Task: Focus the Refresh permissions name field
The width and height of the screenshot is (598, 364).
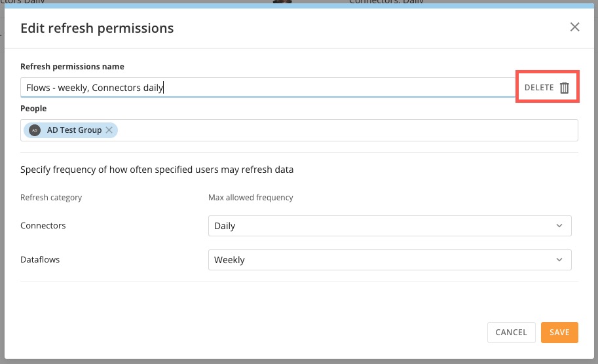Action: (268, 88)
